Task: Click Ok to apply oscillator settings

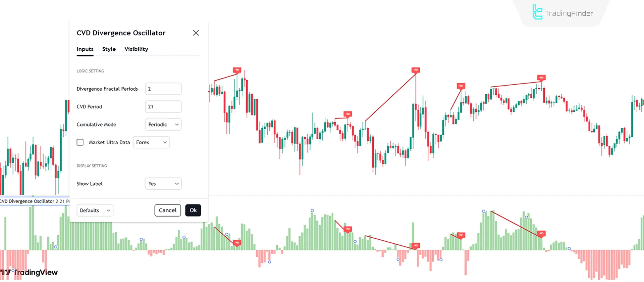Action: 193,210
